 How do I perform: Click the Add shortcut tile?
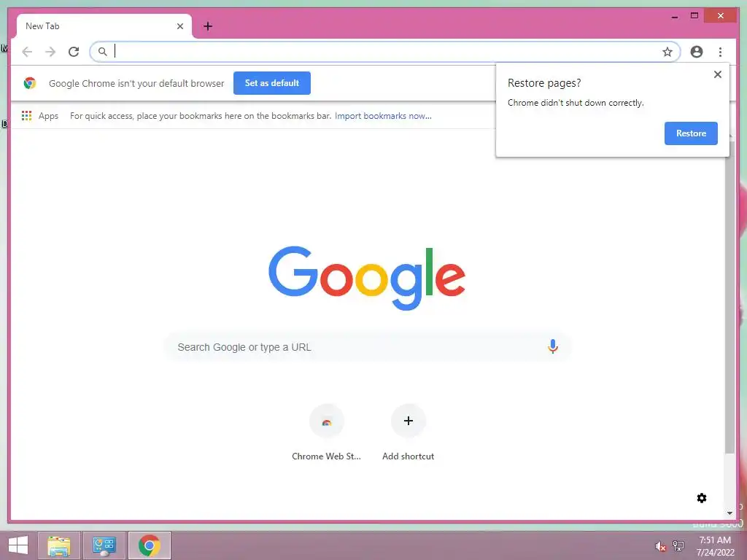(409, 432)
